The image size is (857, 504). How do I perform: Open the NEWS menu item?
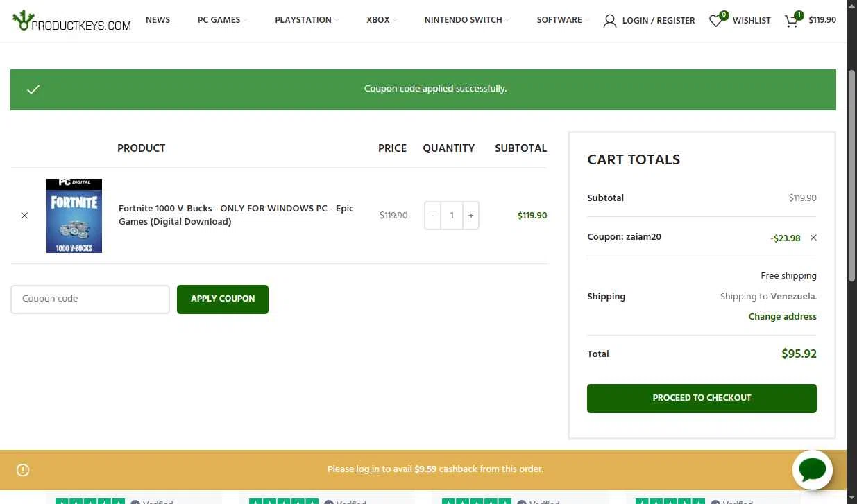(x=158, y=20)
